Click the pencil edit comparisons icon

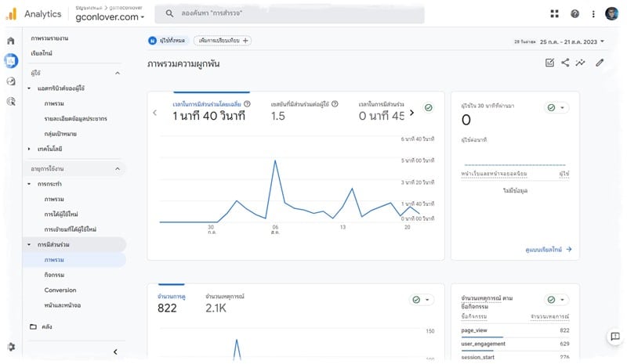point(600,63)
